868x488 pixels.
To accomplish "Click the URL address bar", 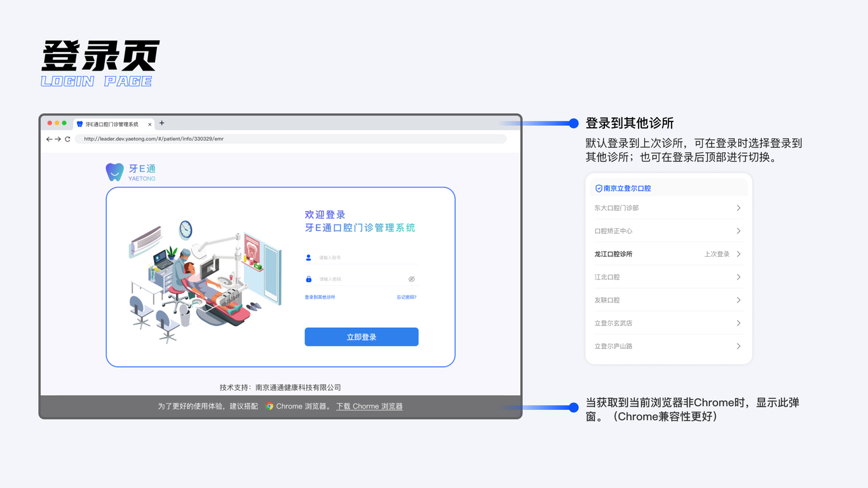I will (x=291, y=139).
